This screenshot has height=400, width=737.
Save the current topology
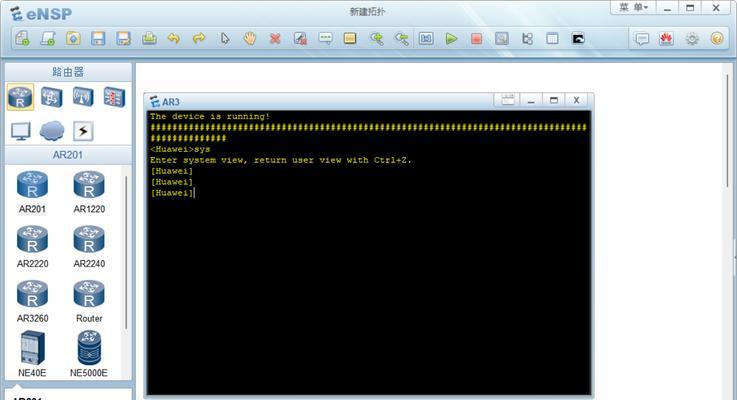tap(98, 38)
